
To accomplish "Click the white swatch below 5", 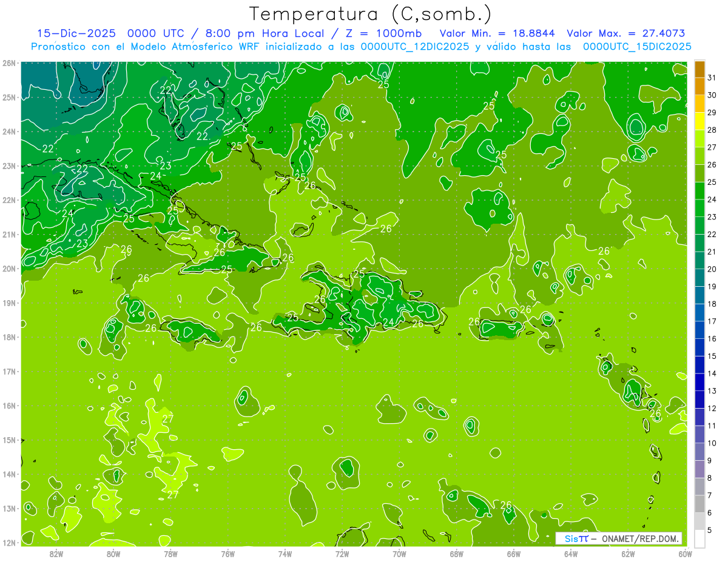I will pos(699,538).
